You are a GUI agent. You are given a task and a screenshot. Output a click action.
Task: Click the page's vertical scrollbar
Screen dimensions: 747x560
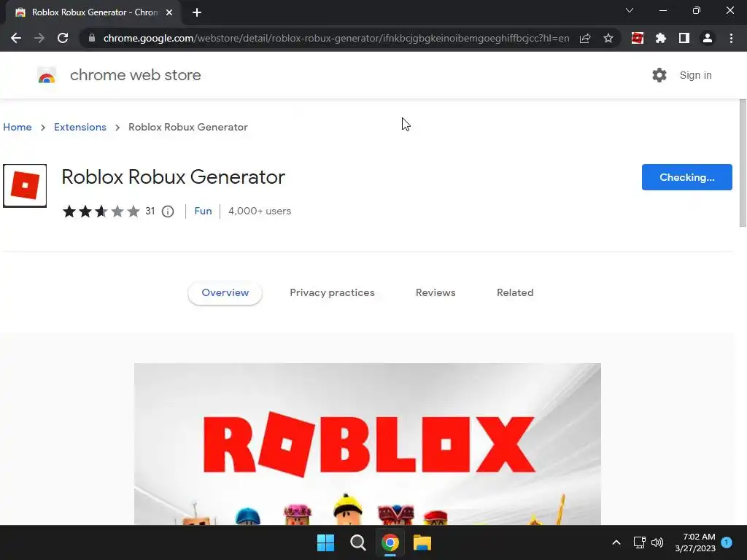(x=742, y=163)
